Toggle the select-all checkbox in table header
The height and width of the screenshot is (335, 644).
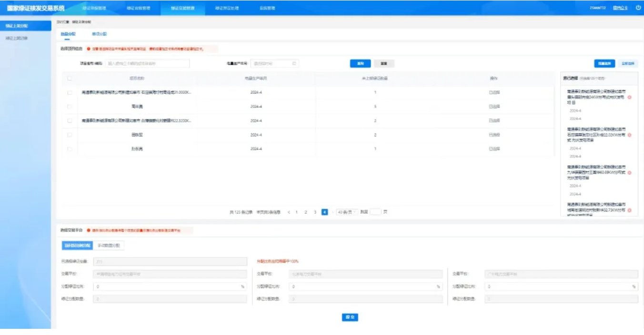pos(70,79)
